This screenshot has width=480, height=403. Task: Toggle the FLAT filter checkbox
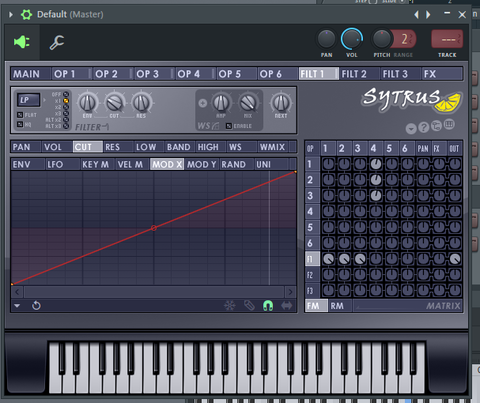[20, 115]
